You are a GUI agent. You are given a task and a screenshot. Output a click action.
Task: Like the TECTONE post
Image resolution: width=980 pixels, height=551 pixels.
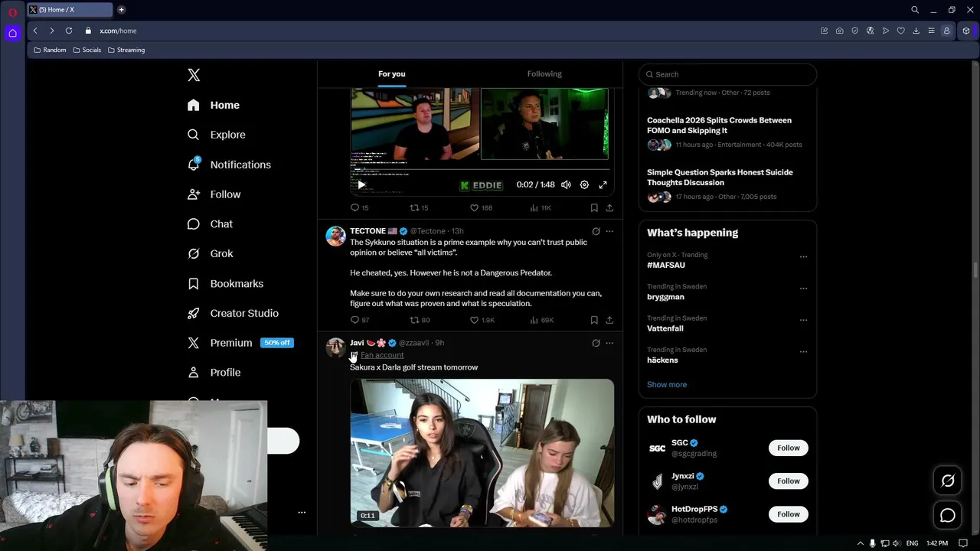(482, 320)
